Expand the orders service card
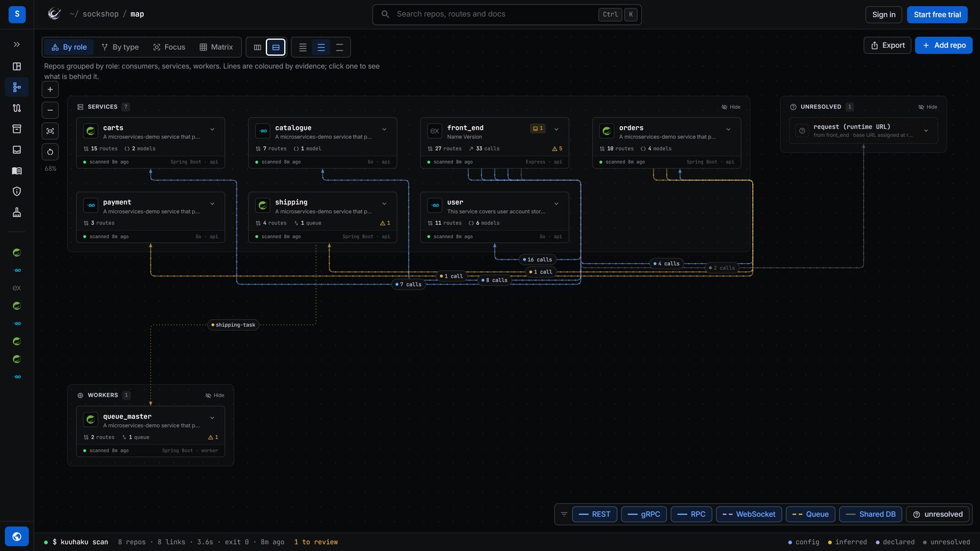This screenshot has width=980, height=551. [728, 129]
